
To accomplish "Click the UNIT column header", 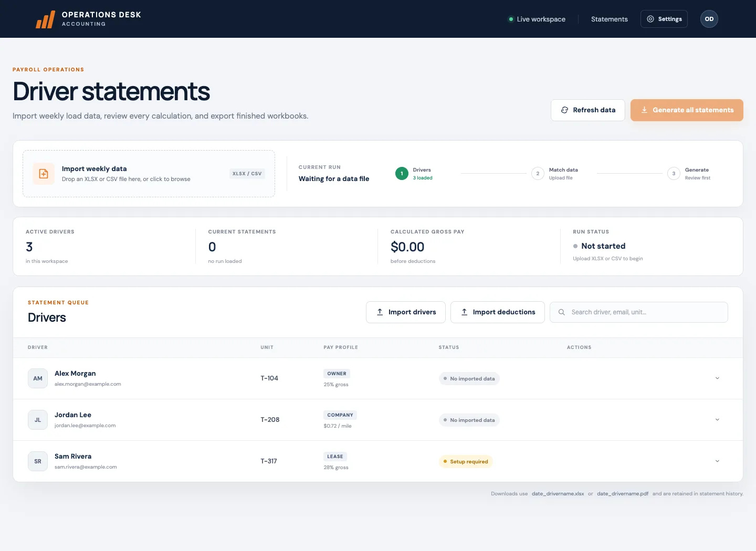I will 267,347.
